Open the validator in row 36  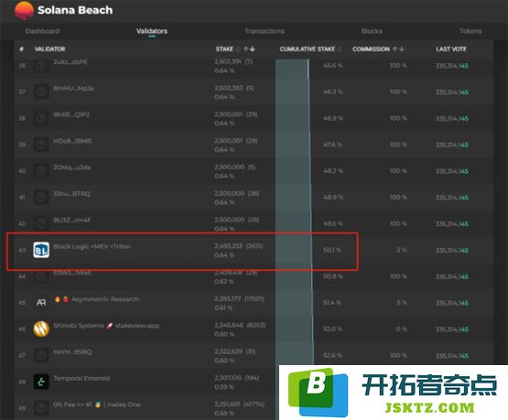70,62
